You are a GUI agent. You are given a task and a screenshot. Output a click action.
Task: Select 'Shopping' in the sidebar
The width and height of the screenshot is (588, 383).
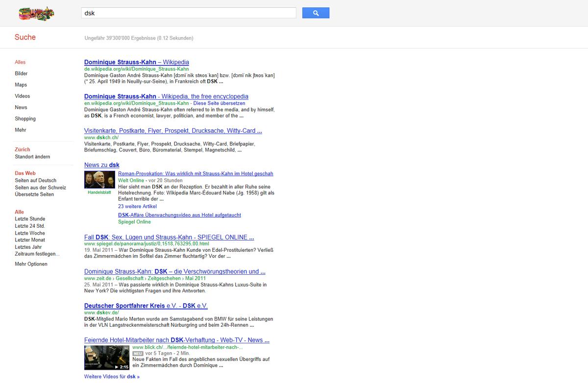pyautogui.click(x=25, y=119)
